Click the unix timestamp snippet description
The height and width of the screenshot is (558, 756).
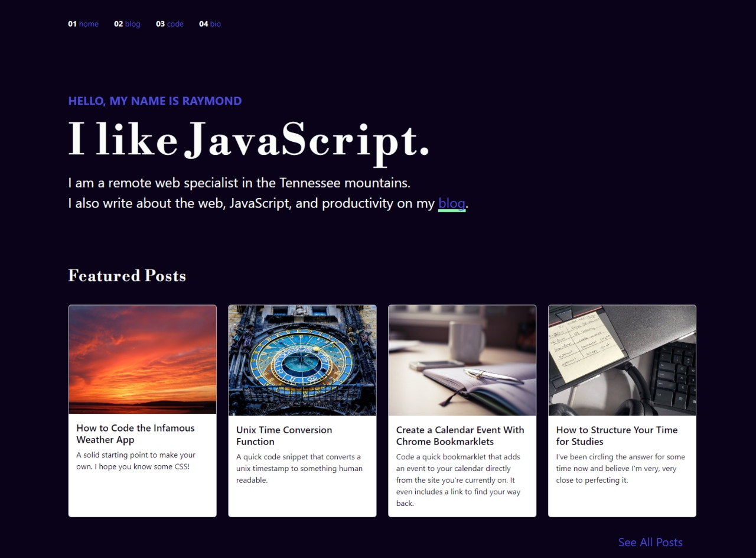coord(299,469)
